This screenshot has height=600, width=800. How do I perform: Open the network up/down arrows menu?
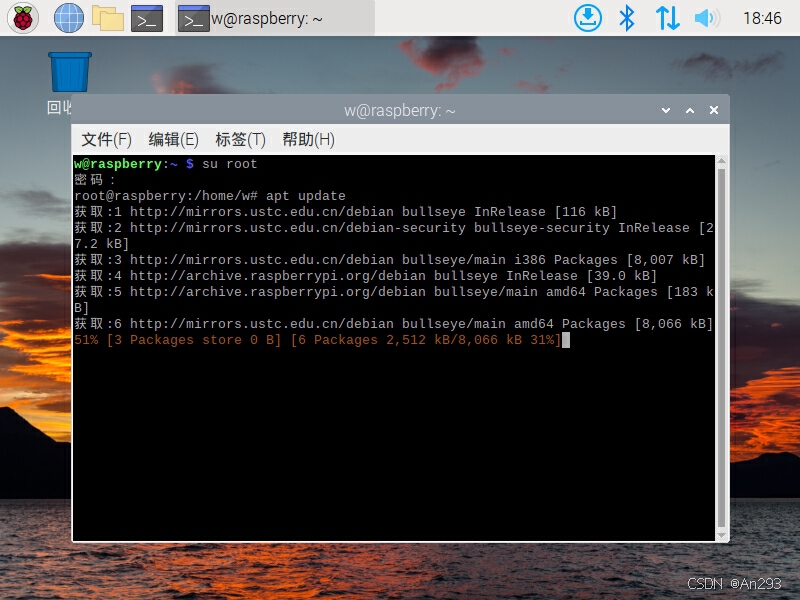[667, 18]
